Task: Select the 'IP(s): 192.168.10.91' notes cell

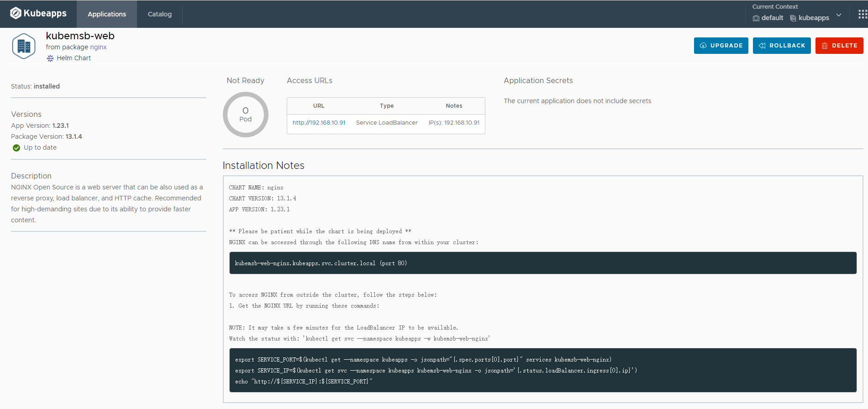Action: [x=454, y=123]
